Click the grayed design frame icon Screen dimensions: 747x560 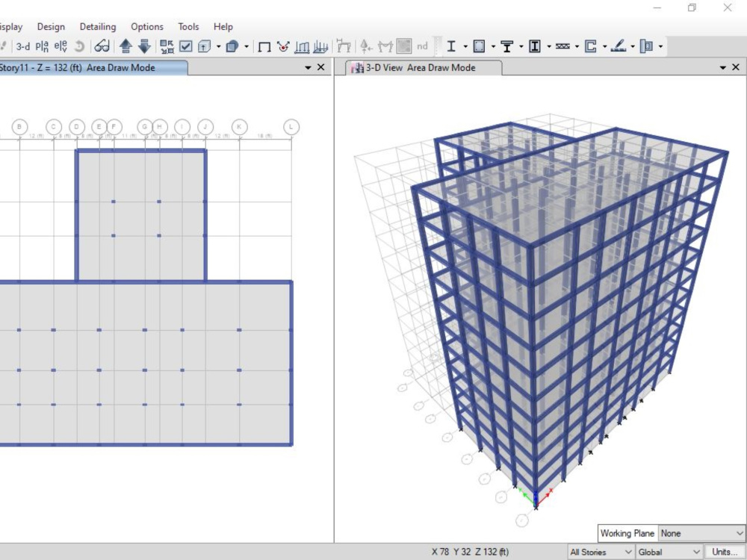click(344, 46)
